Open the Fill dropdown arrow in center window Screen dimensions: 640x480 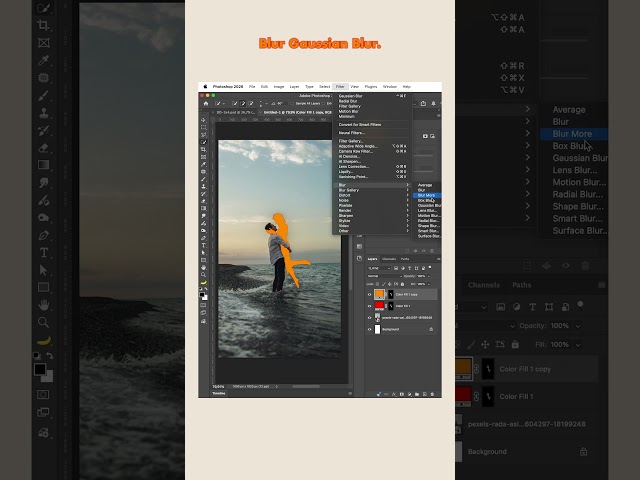[429, 284]
